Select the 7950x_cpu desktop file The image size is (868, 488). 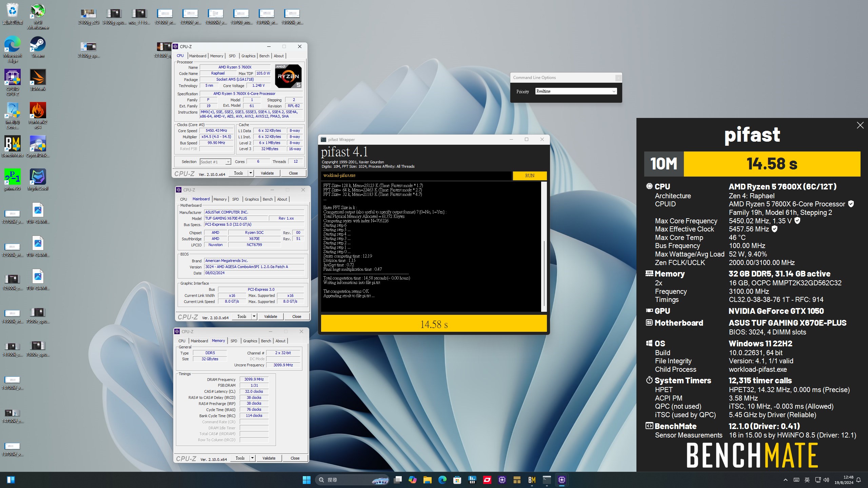(x=38, y=315)
